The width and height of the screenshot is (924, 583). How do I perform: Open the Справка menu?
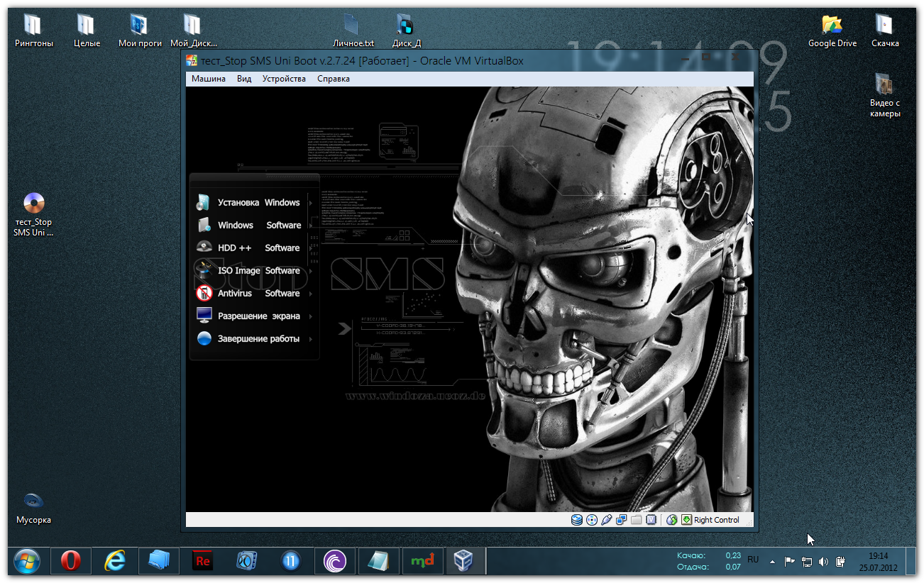point(334,79)
